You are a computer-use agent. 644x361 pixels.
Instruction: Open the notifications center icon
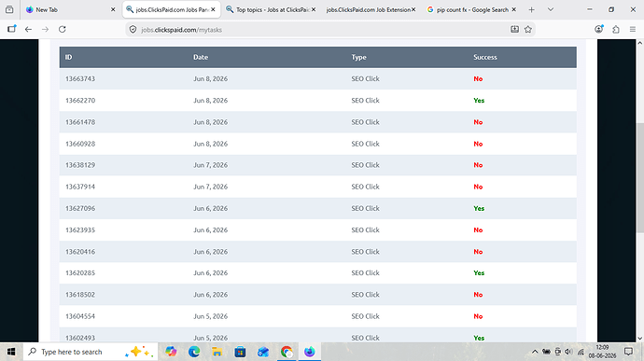[x=628, y=352]
